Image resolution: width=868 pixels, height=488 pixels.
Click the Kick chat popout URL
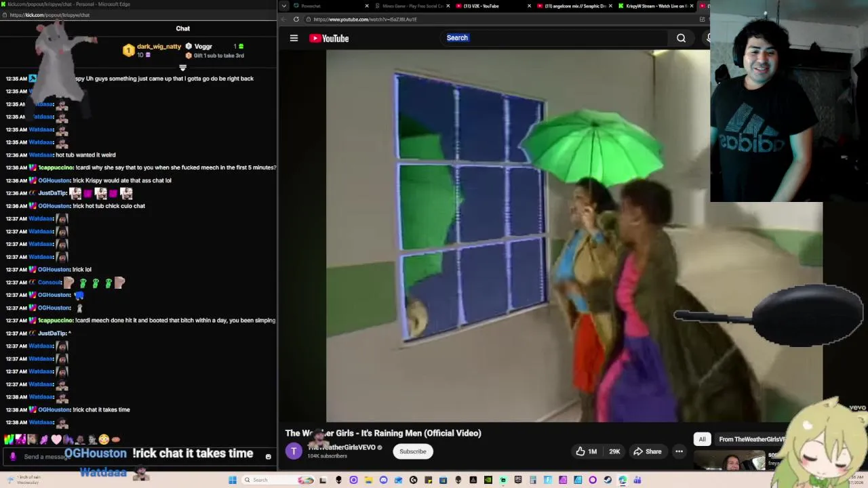pos(49,15)
